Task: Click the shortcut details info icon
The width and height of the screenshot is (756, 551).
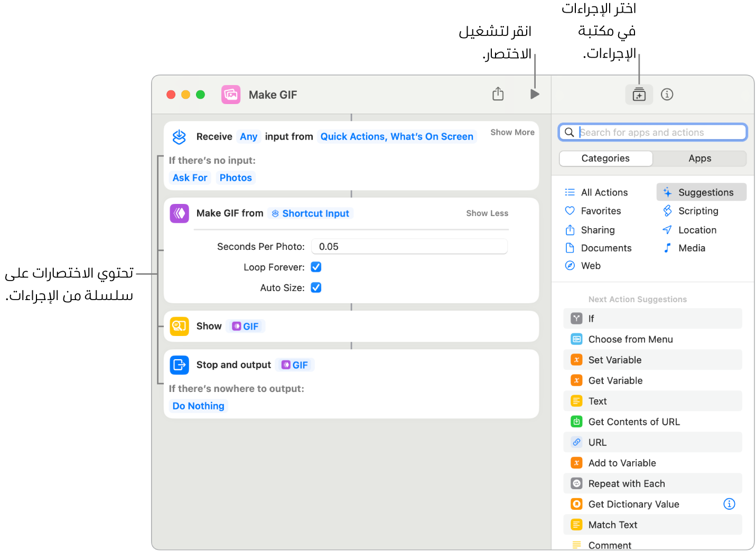Action: [667, 94]
